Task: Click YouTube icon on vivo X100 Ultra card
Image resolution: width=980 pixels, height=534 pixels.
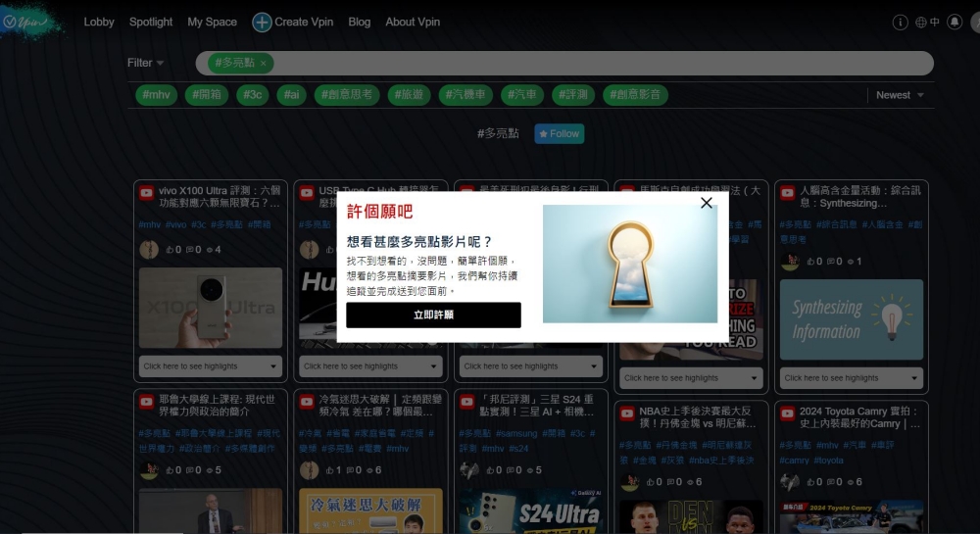Action: 147,193
